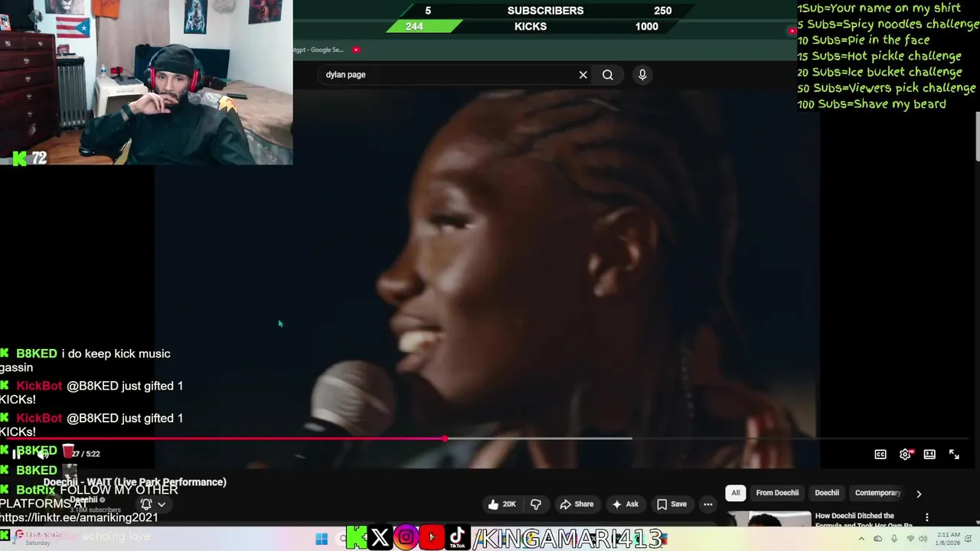Click the BotRix username in chat
The height and width of the screenshot is (551, 980).
35,490
